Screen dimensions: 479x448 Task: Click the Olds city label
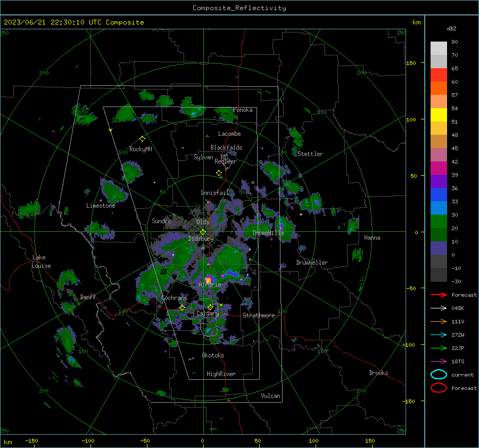[x=203, y=222]
